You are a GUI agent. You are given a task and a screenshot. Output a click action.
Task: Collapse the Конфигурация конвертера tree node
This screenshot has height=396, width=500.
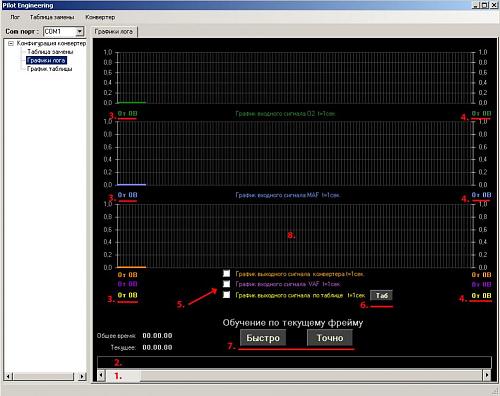pyautogui.click(x=11, y=43)
